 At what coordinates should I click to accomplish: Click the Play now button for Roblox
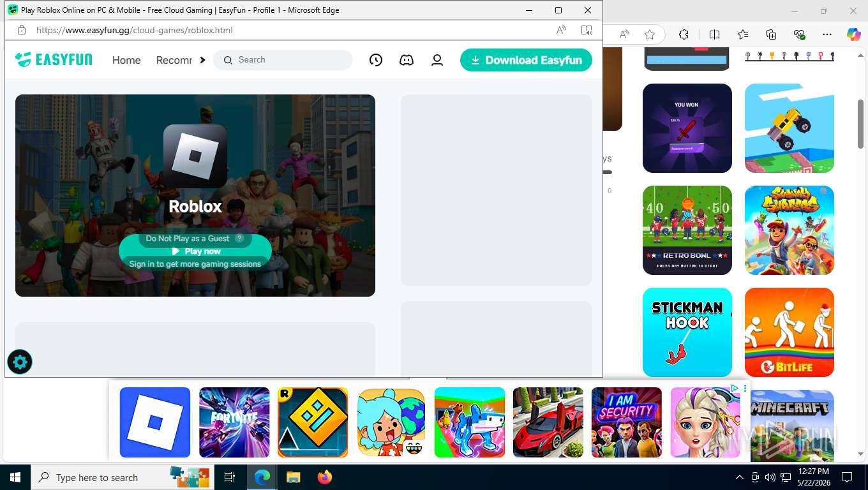[x=195, y=251]
